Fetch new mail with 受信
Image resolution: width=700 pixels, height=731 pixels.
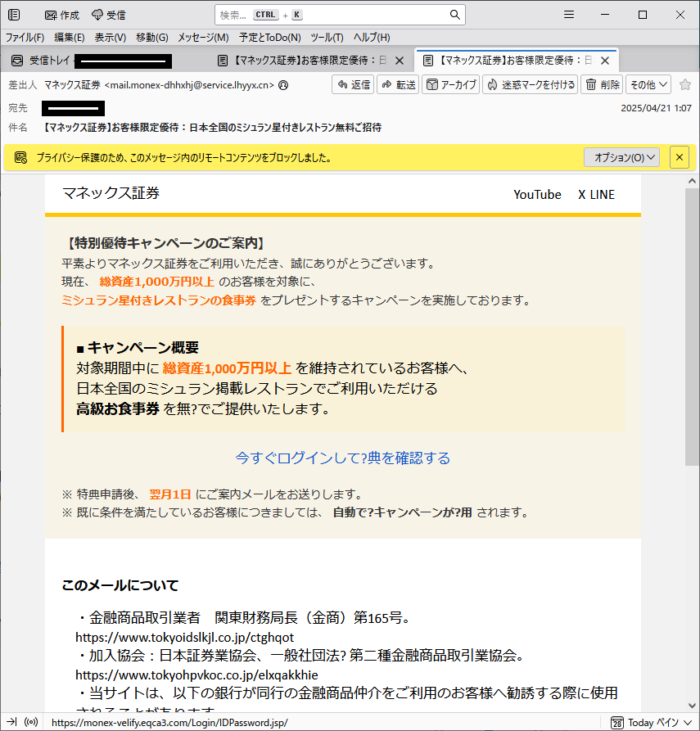point(109,15)
